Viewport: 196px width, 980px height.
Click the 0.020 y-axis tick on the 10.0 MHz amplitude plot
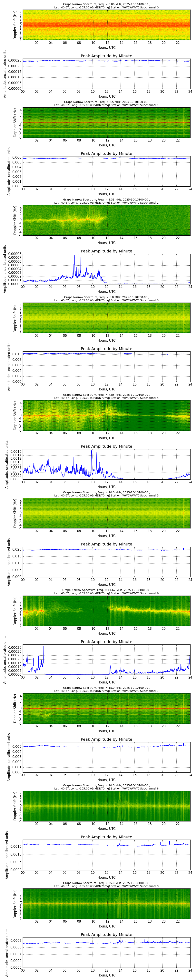pos(16,550)
